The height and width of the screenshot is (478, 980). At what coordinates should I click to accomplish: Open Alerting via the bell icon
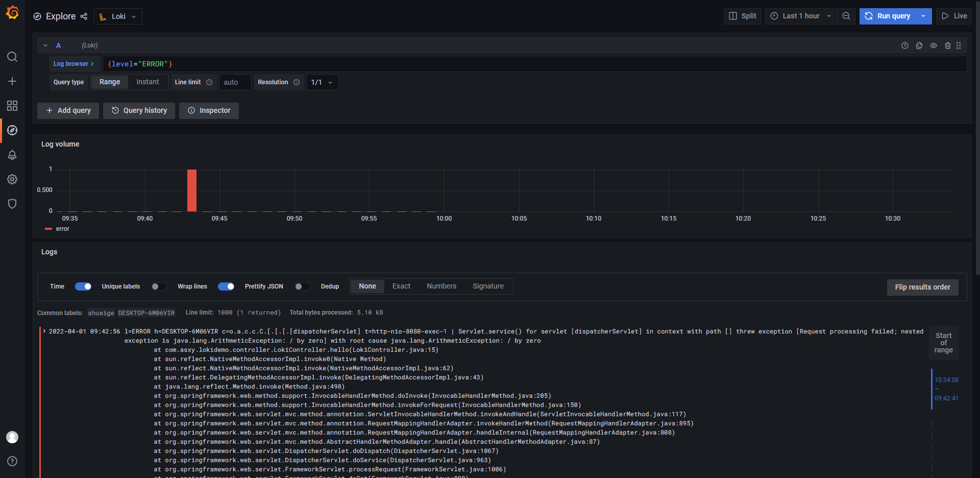[12, 155]
